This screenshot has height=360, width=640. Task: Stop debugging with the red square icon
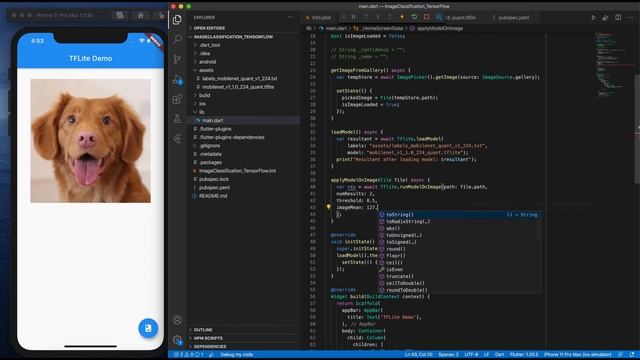pos(427,17)
